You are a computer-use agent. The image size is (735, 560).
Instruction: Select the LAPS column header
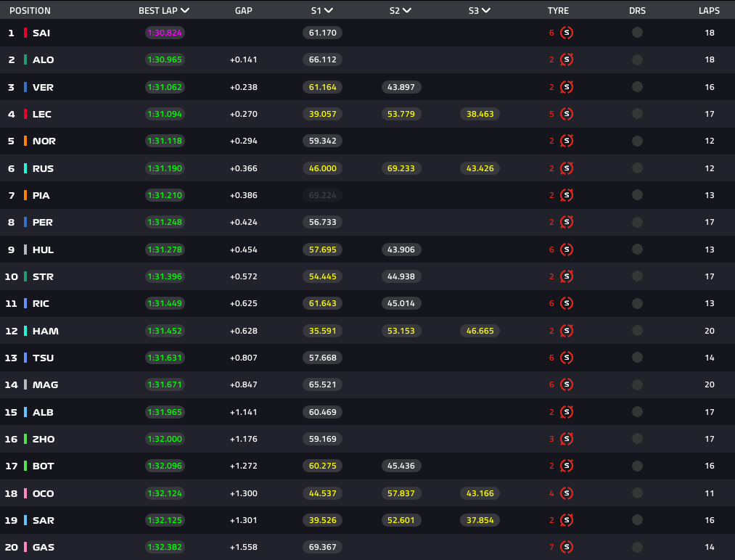[x=709, y=10]
